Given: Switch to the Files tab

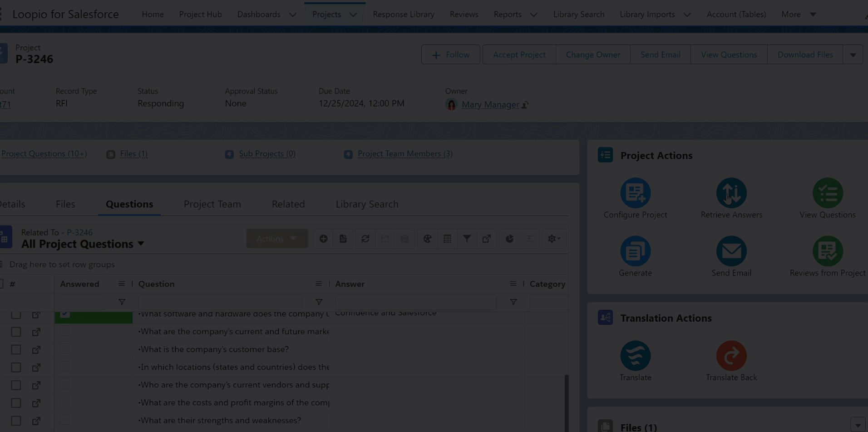Looking at the screenshot, I should [65, 204].
